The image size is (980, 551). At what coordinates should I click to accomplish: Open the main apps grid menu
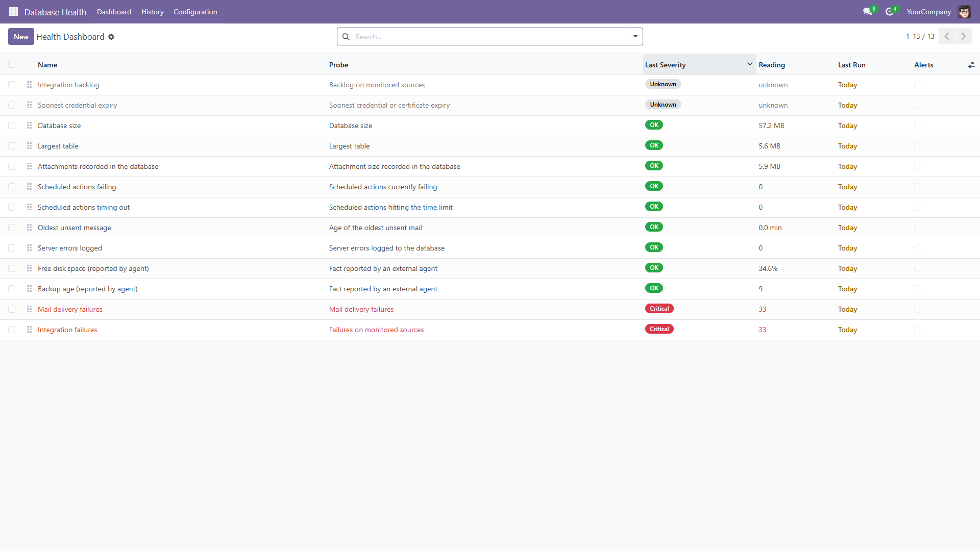click(14, 11)
